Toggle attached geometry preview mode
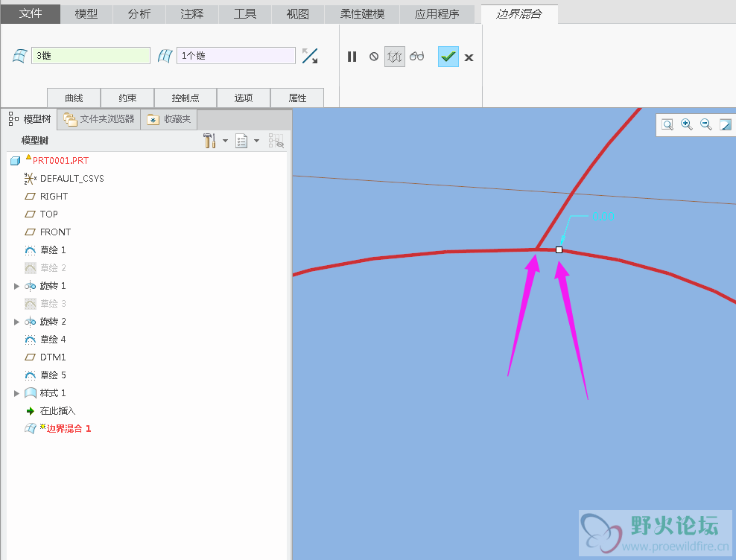Screen dimensions: 736x560 395,57
